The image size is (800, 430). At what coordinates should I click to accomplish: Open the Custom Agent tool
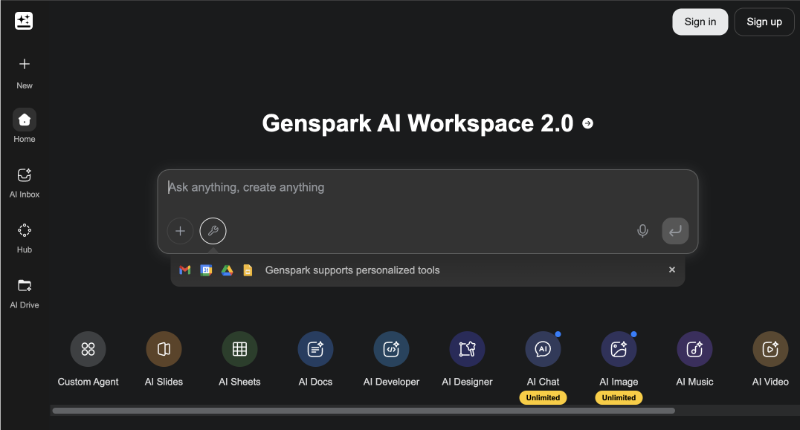coord(88,359)
